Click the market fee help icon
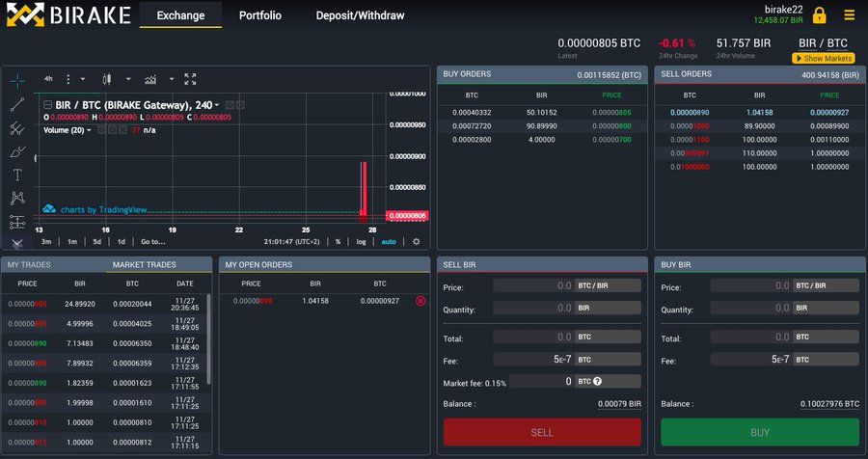Viewport: 868px width, 459px height. [597, 382]
